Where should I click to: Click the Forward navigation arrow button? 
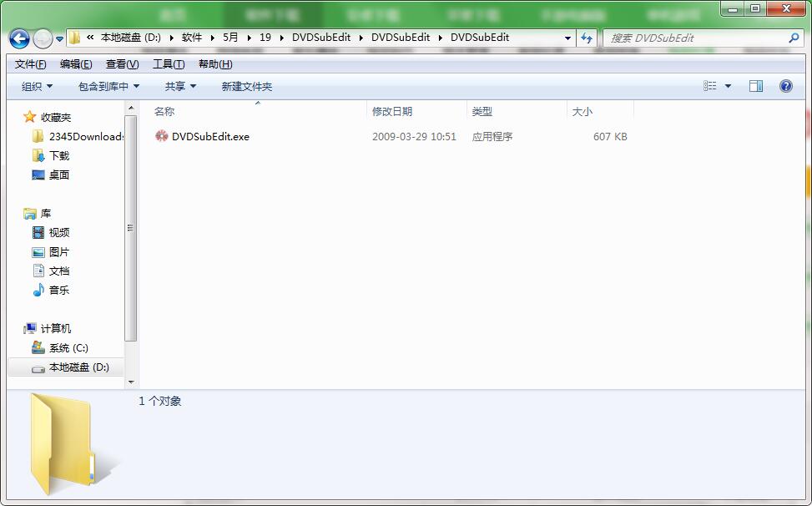(x=43, y=38)
